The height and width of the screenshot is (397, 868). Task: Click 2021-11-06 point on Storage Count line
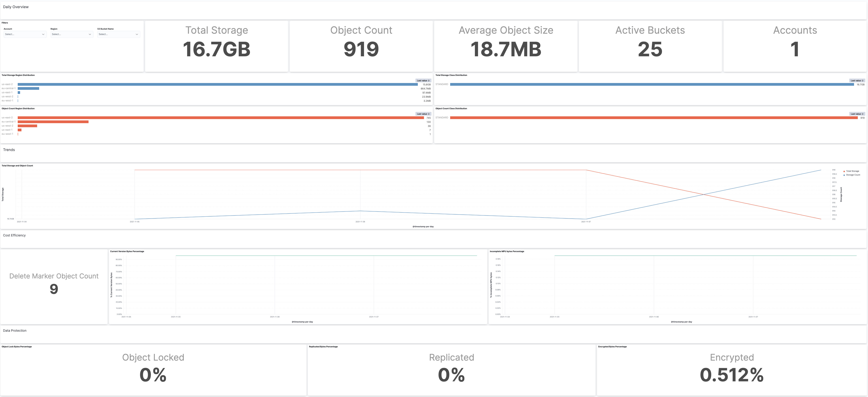point(360,211)
